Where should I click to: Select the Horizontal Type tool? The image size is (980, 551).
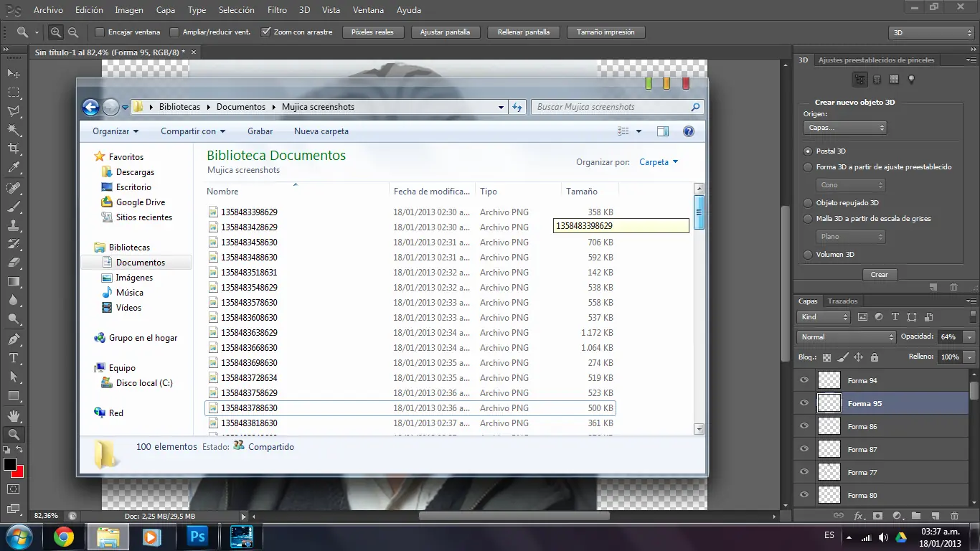[x=14, y=357]
